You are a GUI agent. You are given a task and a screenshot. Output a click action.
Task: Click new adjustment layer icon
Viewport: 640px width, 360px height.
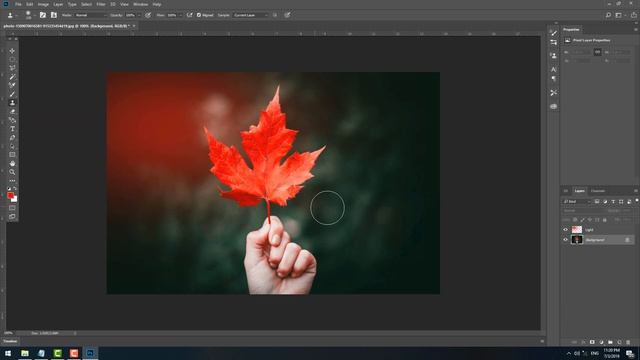coord(601,342)
